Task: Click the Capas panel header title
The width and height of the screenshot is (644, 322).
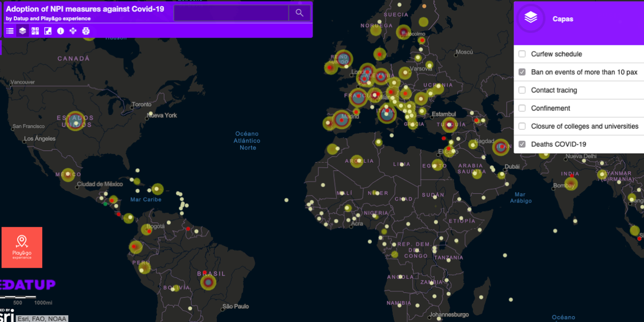Action: coord(563,19)
